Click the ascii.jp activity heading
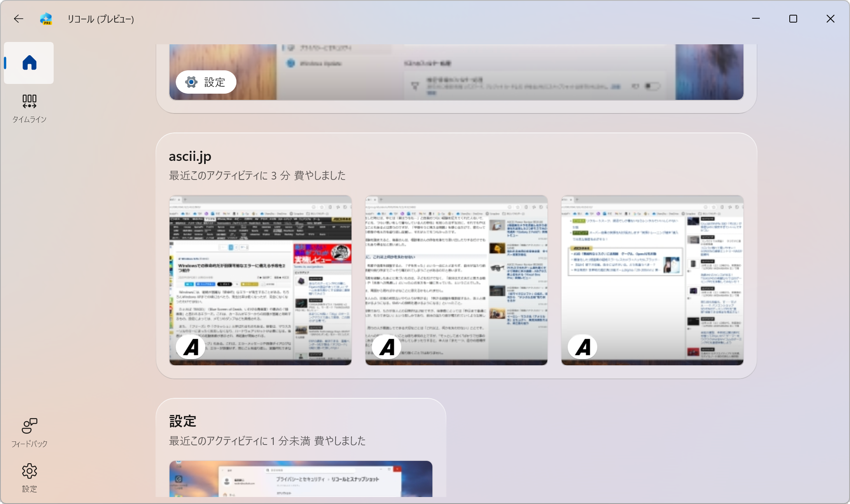The height and width of the screenshot is (504, 850). click(x=190, y=156)
